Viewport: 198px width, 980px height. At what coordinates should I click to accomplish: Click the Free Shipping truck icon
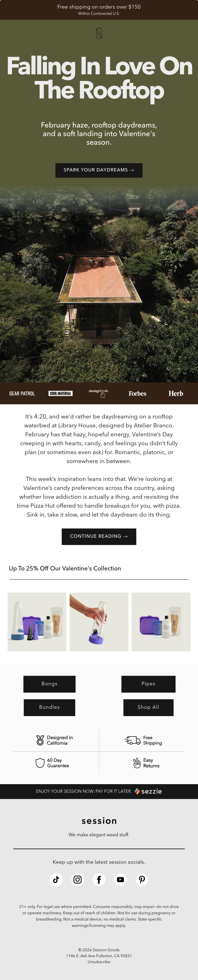point(133,740)
